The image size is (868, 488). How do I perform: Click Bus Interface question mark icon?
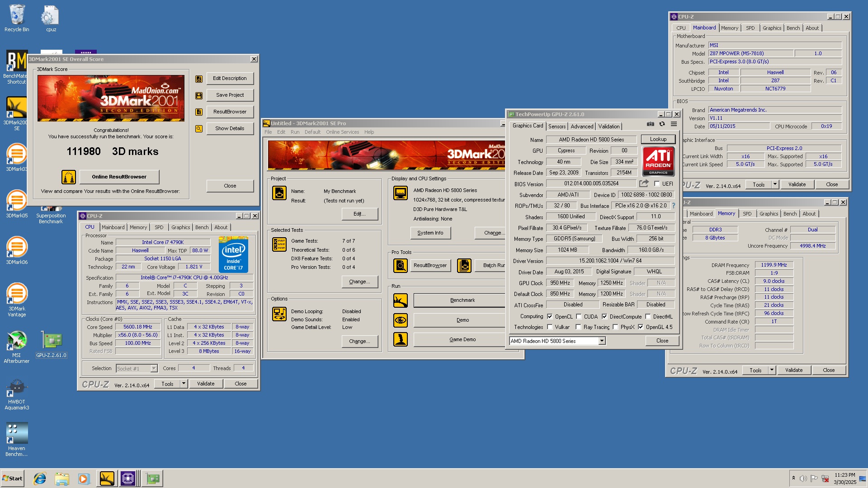673,206
